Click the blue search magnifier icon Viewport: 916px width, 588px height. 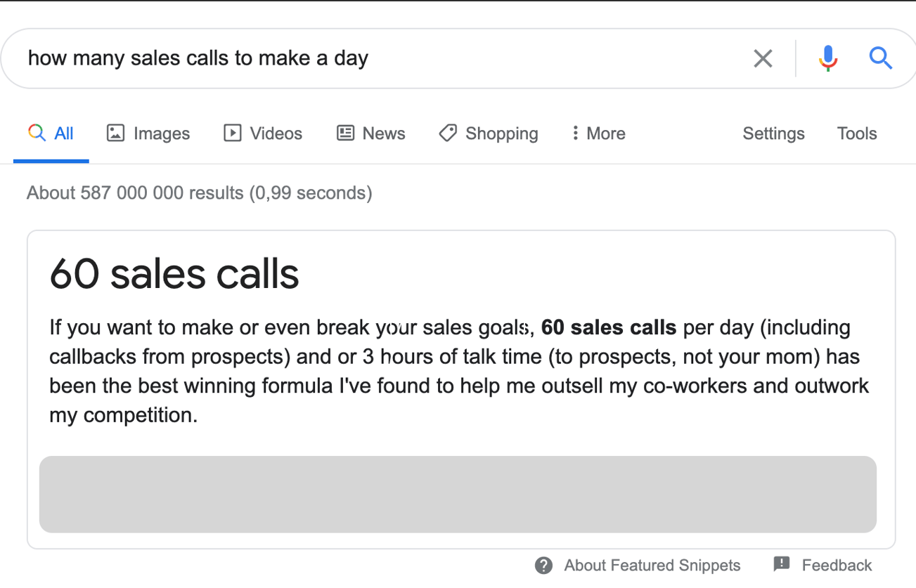point(880,58)
